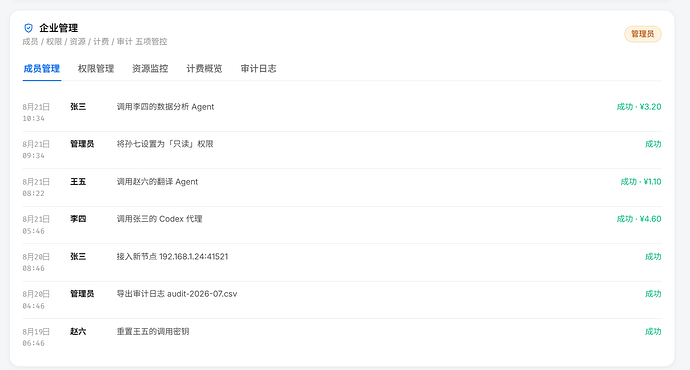Click the shield icon beside 企业管理
Image resolution: width=690 pixels, height=370 pixels.
[x=28, y=28]
